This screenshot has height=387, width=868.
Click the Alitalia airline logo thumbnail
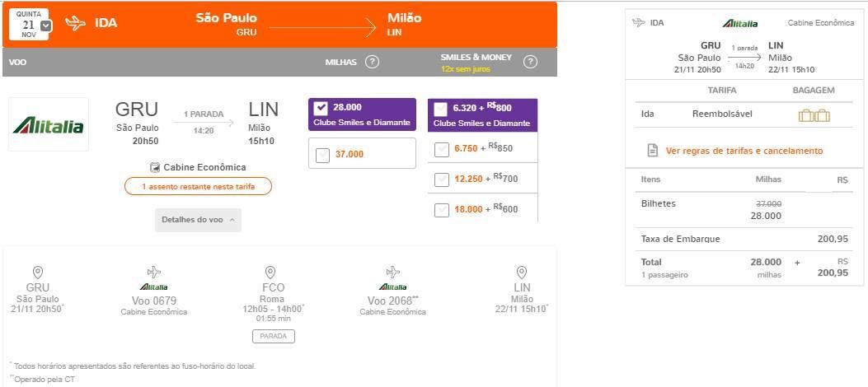[x=49, y=124]
